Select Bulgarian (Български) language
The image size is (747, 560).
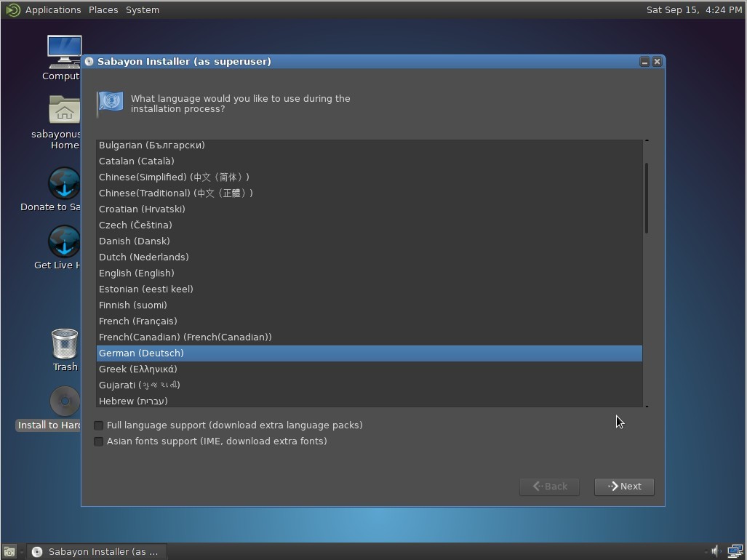point(369,145)
